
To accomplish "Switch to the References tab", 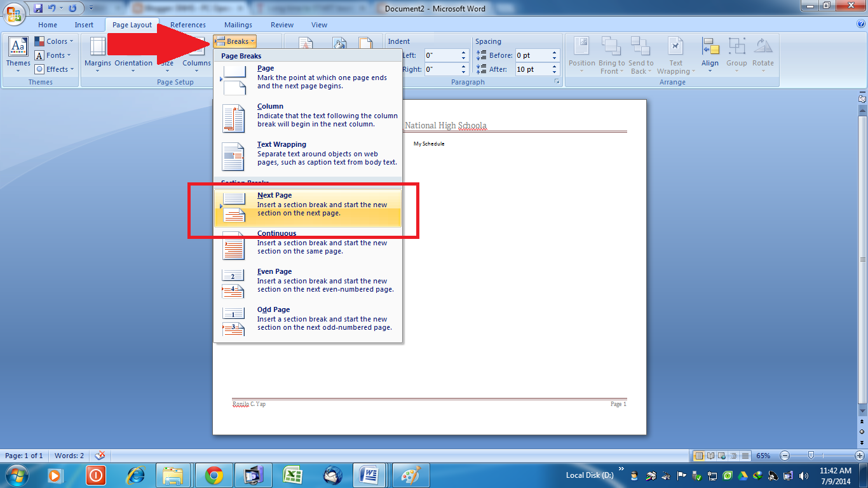I will click(188, 25).
